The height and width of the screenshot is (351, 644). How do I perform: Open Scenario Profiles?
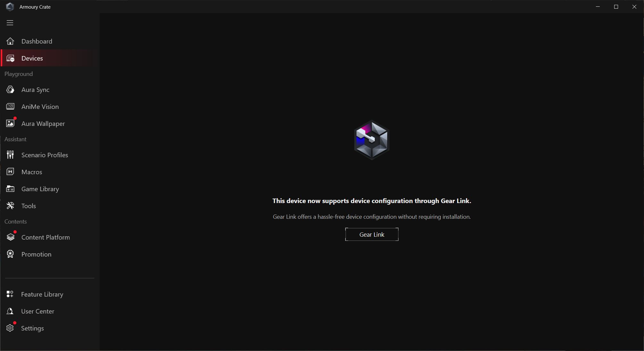coord(50,155)
